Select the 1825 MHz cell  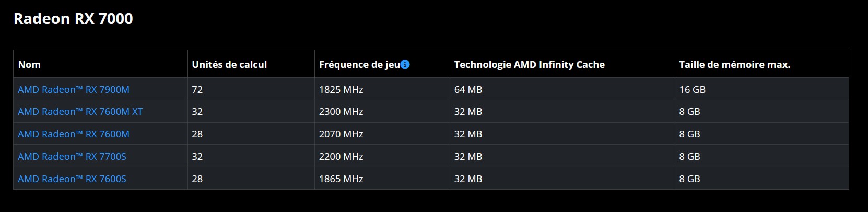382,89
